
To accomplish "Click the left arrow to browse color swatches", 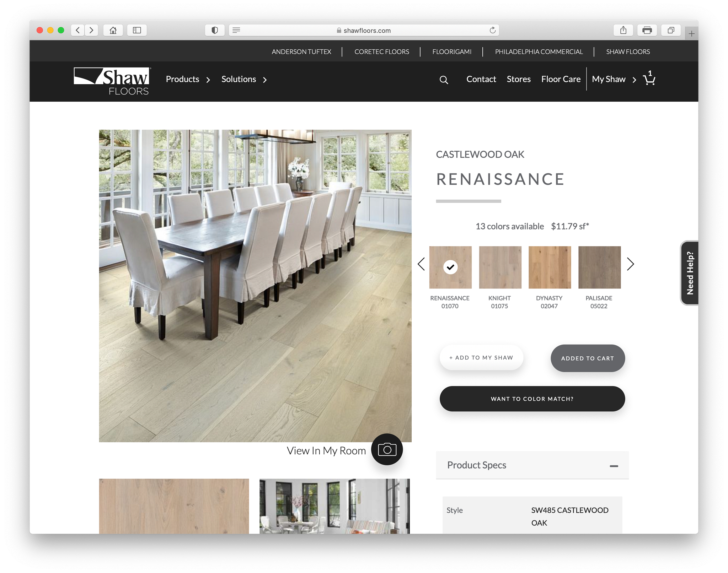I will (x=421, y=264).
